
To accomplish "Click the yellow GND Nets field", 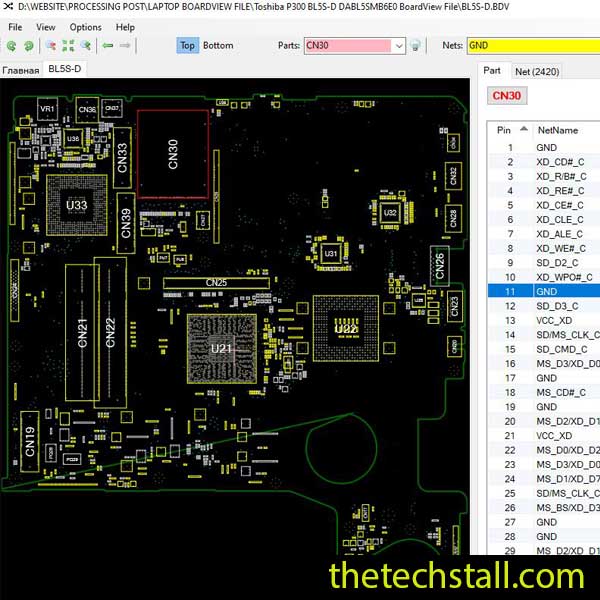I will [x=530, y=46].
